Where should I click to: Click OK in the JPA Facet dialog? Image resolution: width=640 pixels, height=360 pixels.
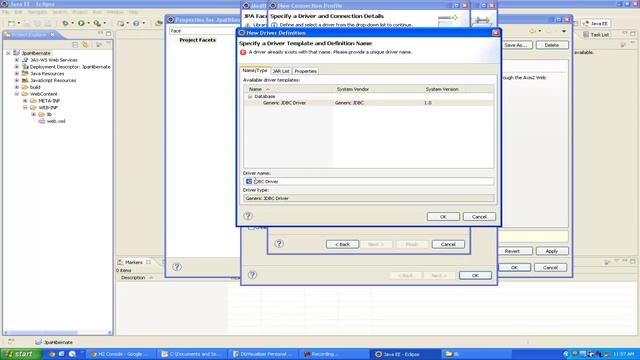tap(475, 276)
